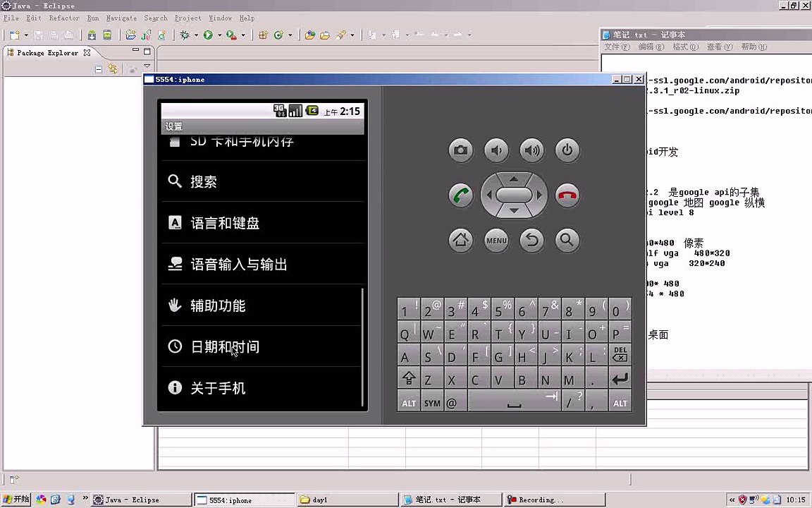Click the emulator MENU button

point(496,240)
